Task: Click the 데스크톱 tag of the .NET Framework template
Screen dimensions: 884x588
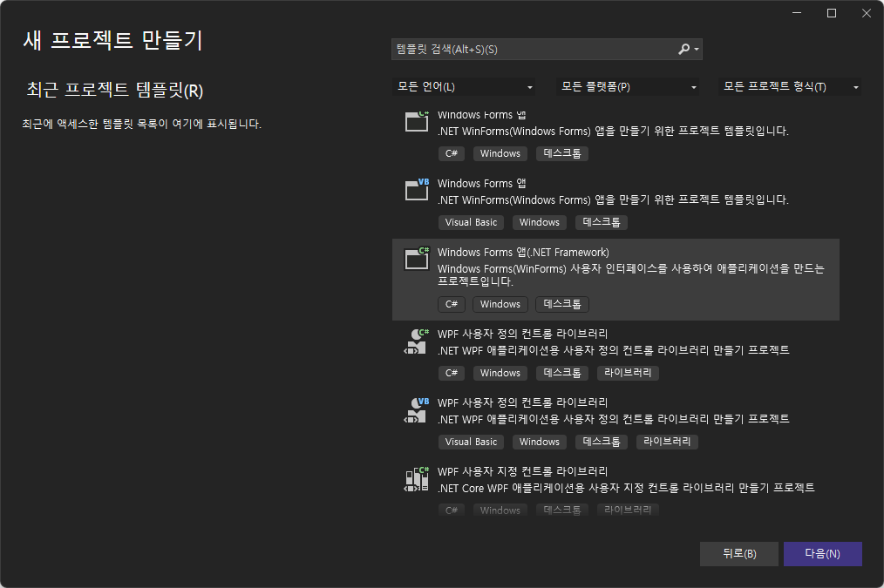Action: (562, 304)
